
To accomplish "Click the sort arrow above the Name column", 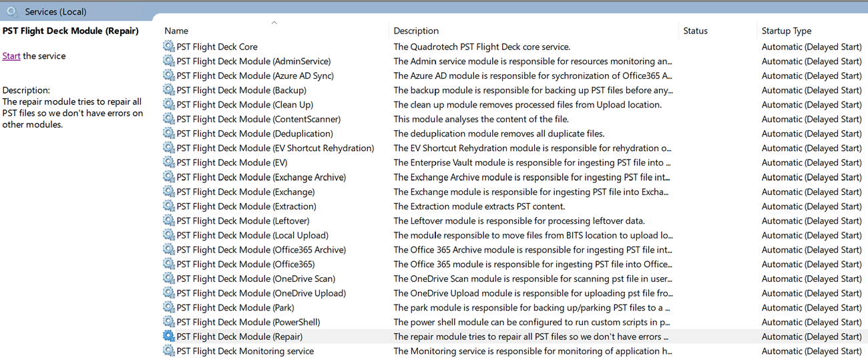I will pos(274,23).
